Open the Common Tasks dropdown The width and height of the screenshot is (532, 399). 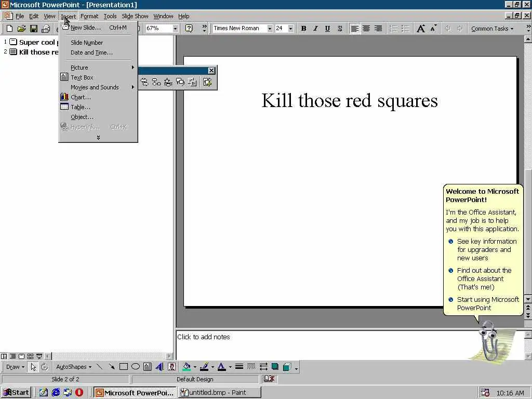click(x=492, y=29)
